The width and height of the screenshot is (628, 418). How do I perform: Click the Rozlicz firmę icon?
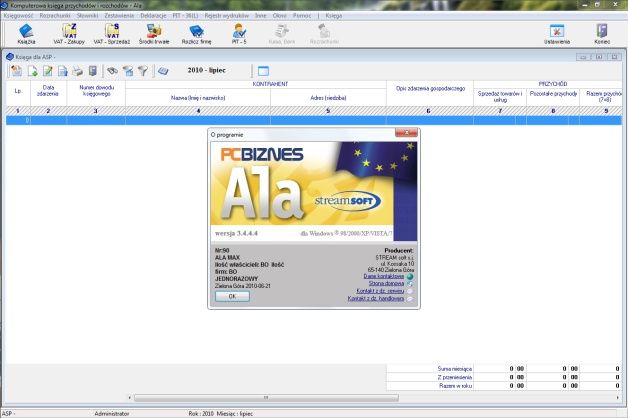coord(196,34)
